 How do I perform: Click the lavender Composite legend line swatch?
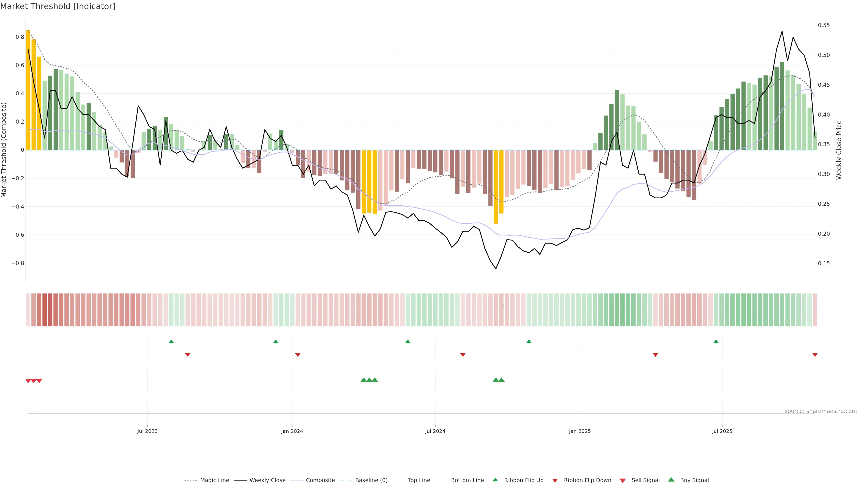point(297,480)
